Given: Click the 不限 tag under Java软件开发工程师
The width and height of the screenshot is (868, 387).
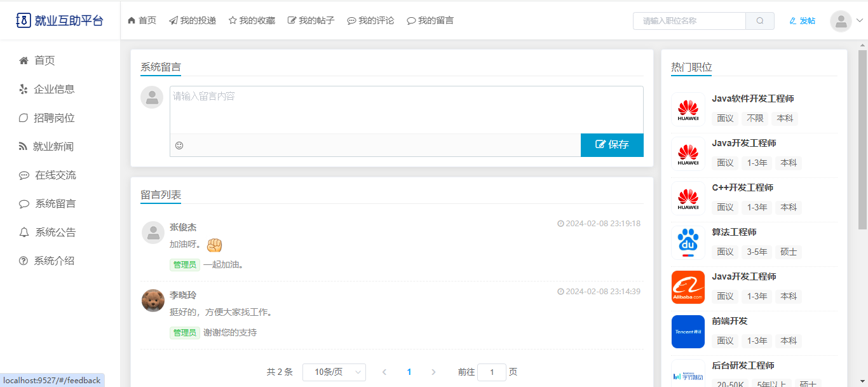Looking at the screenshot, I should (x=755, y=118).
